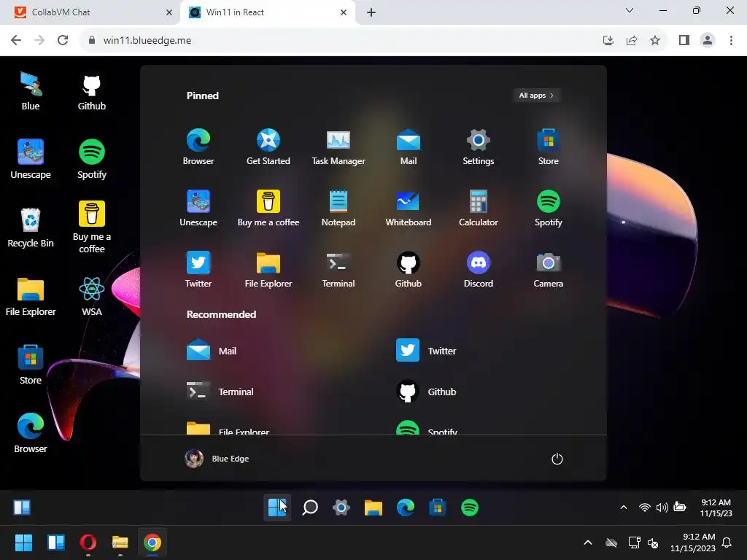Open recommended Twitter item
The image size is (747, 560).
pos(426,351)
